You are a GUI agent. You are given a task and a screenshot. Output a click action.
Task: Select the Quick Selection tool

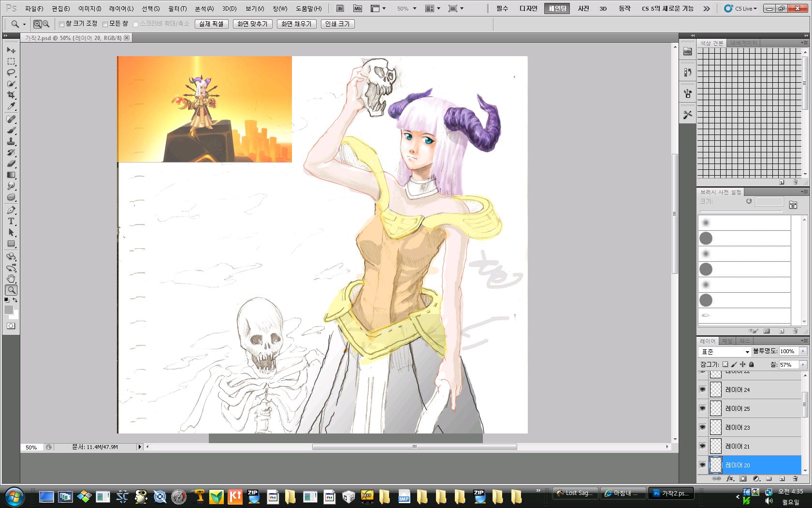point(11,84)
